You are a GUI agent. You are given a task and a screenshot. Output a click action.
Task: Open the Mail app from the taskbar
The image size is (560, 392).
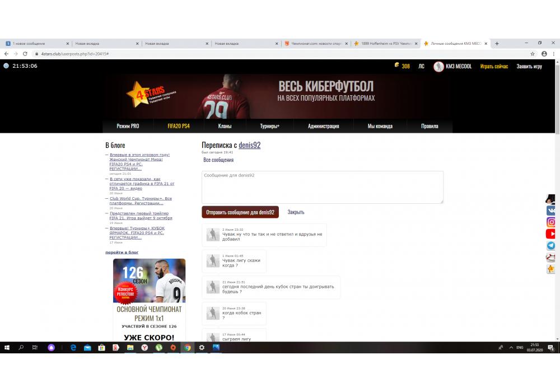click(87, 347)
